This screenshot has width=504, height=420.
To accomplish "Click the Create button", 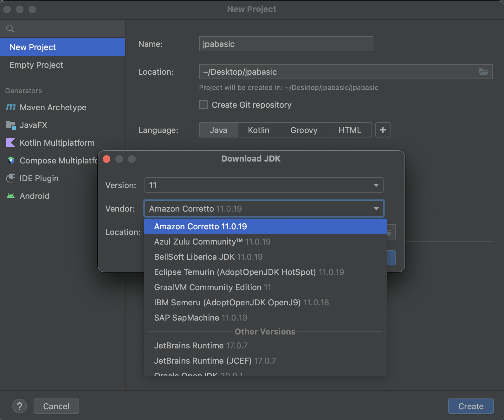I will [471, 406].
